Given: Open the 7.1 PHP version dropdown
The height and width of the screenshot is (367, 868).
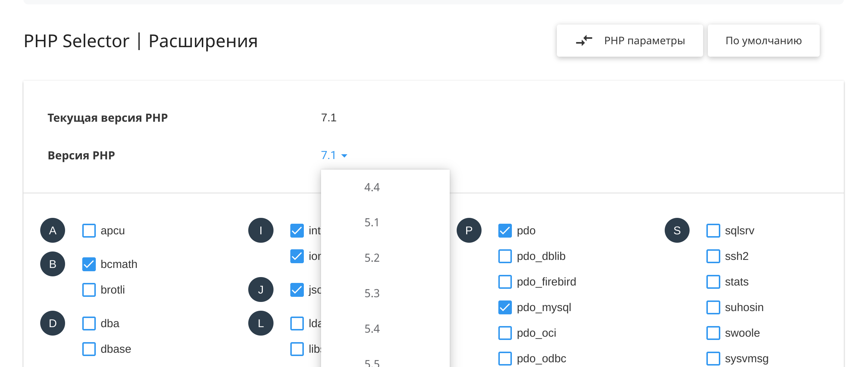Looking at the screenshot, I should pyautogui.click(x=329, y=155).
